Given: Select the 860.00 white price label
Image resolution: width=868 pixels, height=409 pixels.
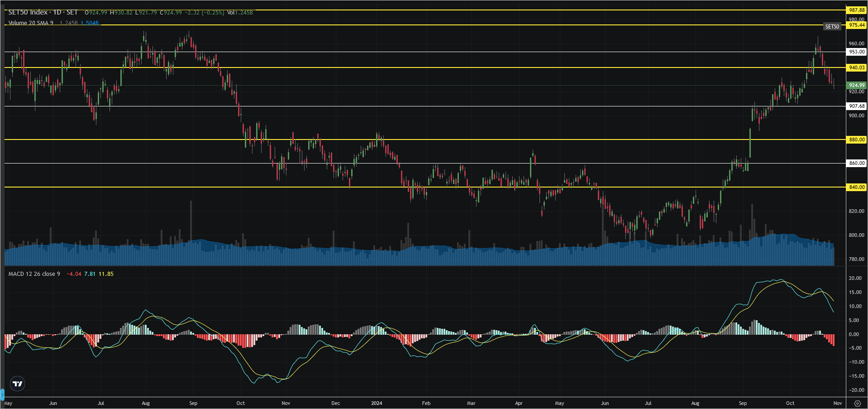Looking at the screenshot, I should pos(856,163).
